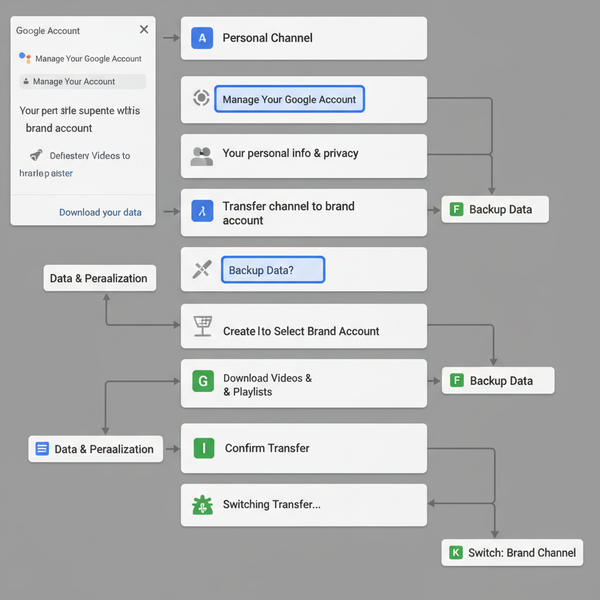This screenshot has width=600, height=600.
Task: Close the Google Account panel
Action: point(144,30)
